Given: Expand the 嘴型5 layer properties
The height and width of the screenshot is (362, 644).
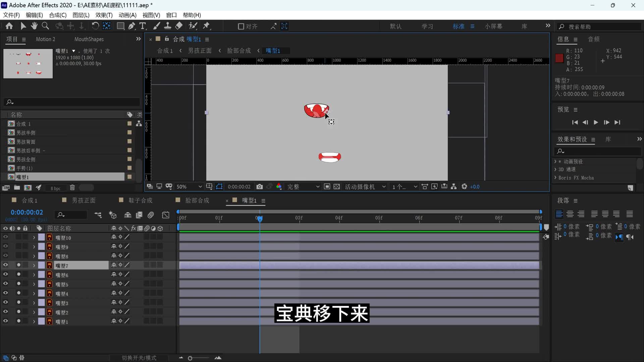Looking at the screenshot, I should (x=34, y=284).
